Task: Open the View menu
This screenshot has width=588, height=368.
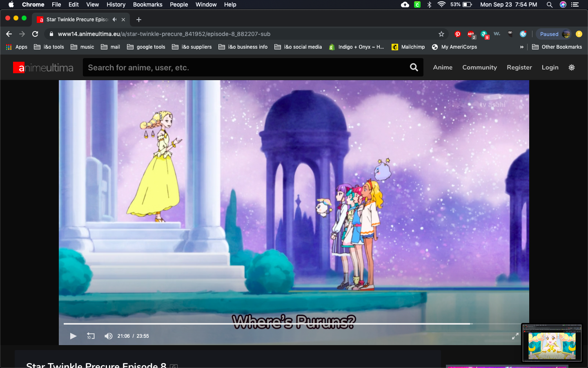Action: click(93, 4)
